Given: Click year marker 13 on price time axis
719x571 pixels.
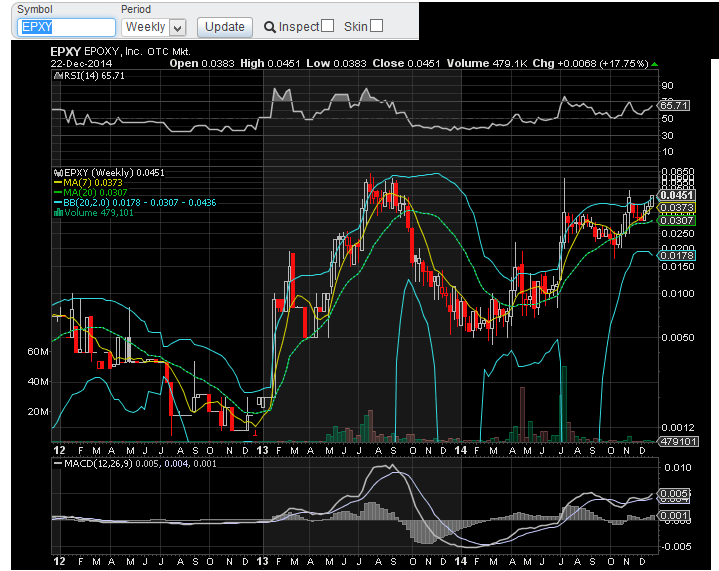Looking at the screenshot, I should 262,450.
